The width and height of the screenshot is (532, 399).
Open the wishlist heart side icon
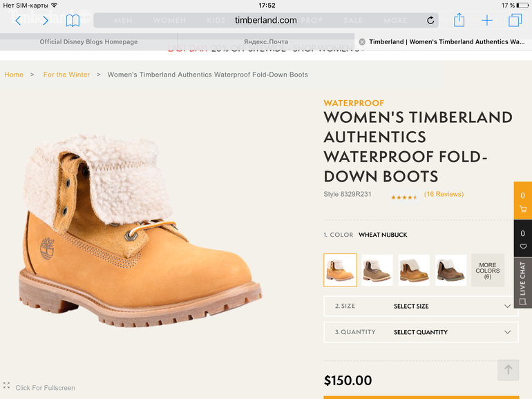pos(522,239)
